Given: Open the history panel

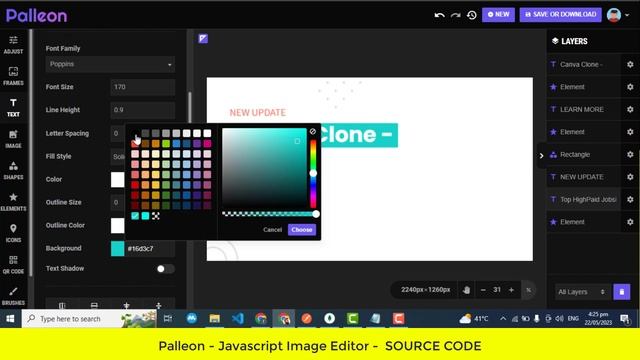Looking at the screenshot, I should click(472, 15).
